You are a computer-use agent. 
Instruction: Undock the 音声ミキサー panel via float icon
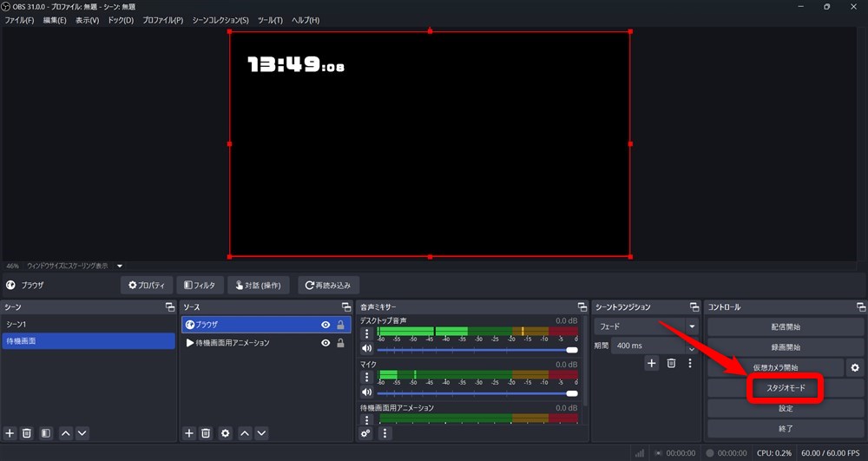tap(582, 307)
